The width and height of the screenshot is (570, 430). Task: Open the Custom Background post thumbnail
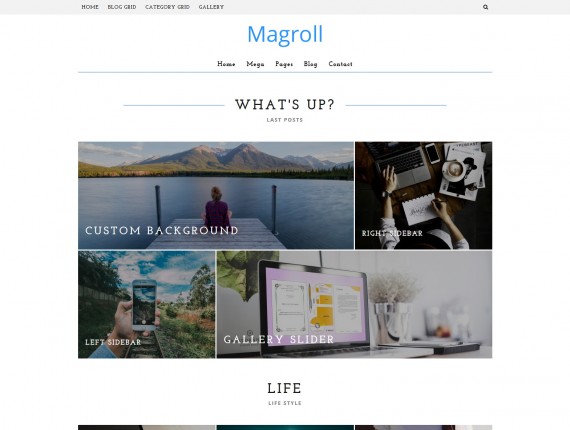[x=216, y=195]
